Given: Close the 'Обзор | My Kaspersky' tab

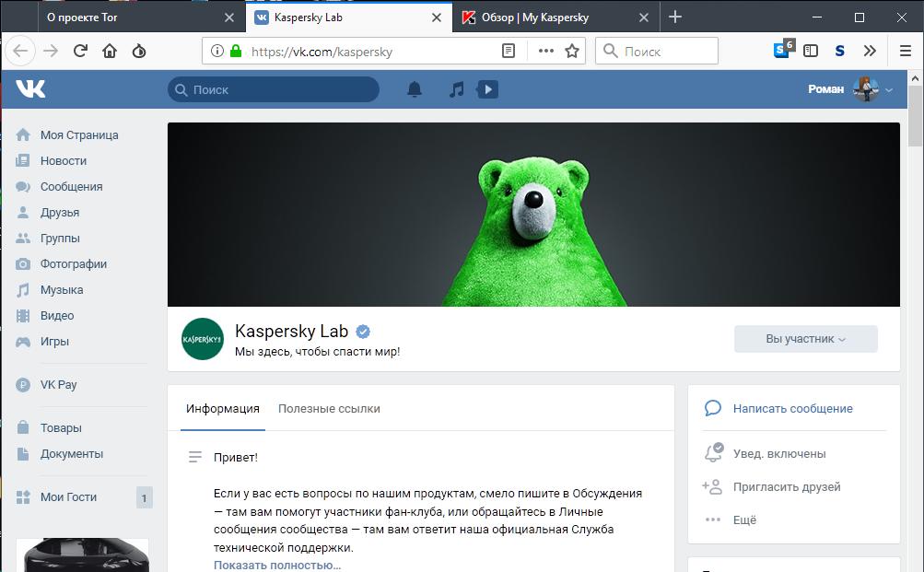Looking at the screenshot, I should pyautogui.click(x=644, y=18).
